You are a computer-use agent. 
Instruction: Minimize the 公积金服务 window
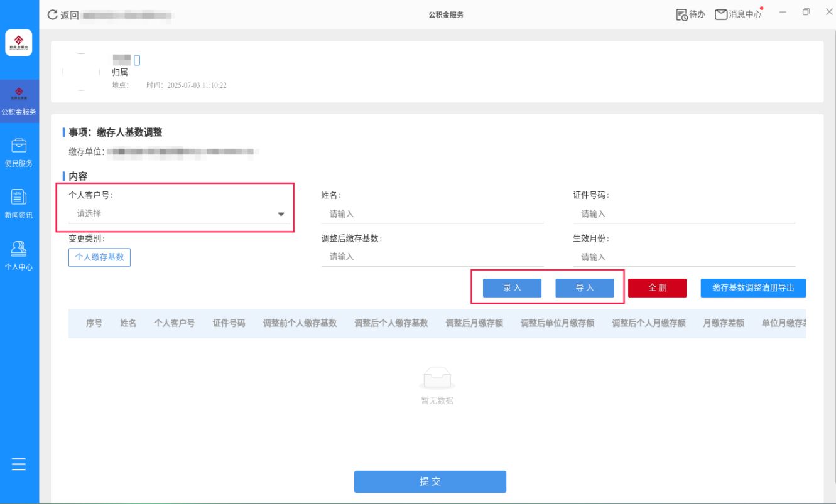coord(783,13)
